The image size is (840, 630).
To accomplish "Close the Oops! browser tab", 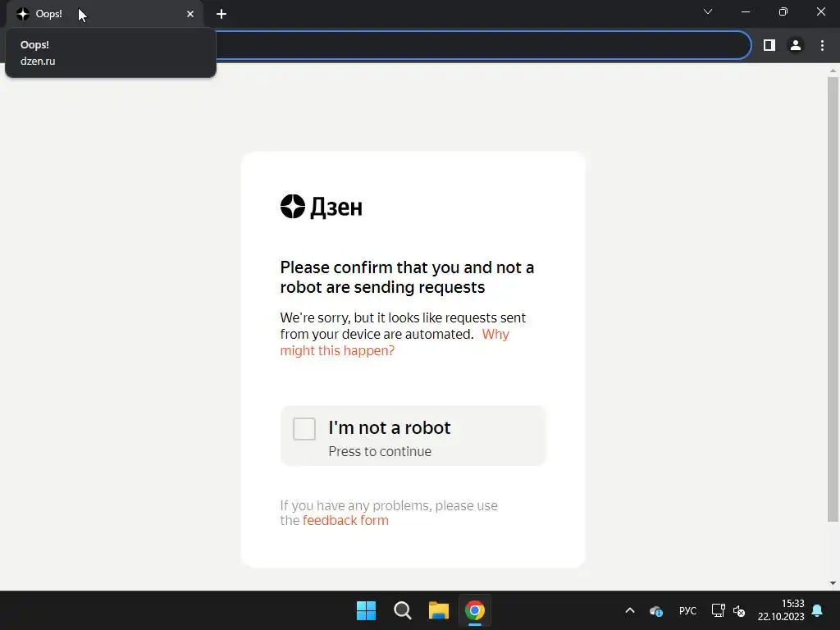I will (x=190, y=14).
